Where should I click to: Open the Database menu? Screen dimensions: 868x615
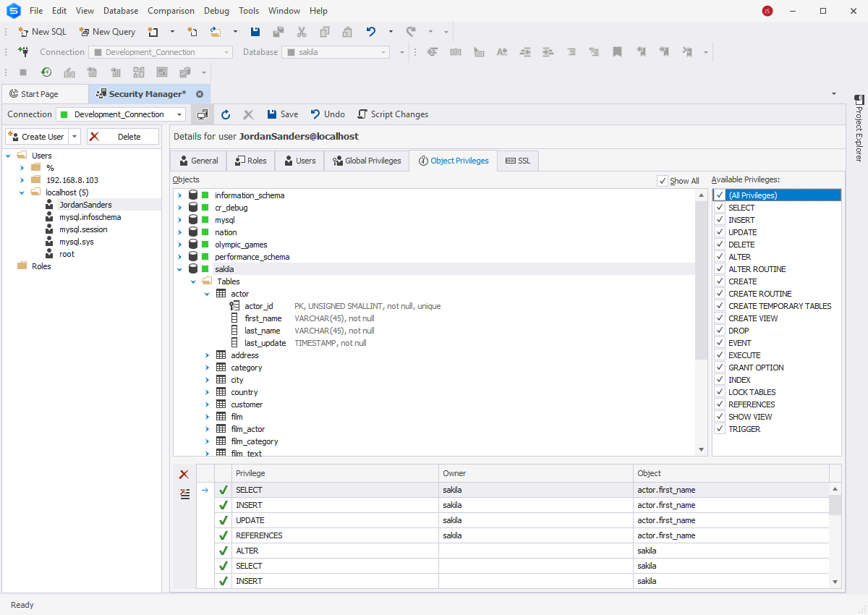pos(121,11)
